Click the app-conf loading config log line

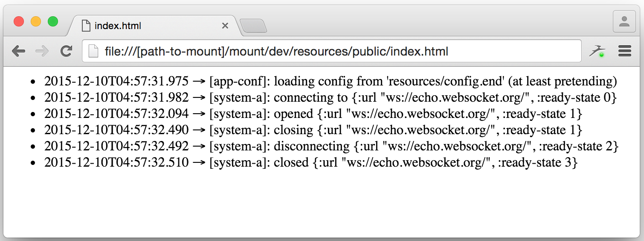pyautogui.click(x=331, y=81)
